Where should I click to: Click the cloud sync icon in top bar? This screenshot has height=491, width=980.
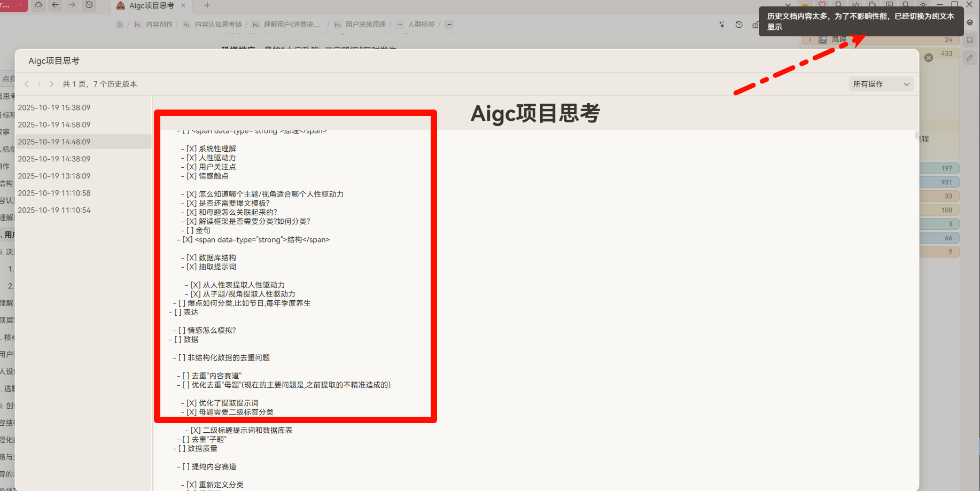coord(38,5)
